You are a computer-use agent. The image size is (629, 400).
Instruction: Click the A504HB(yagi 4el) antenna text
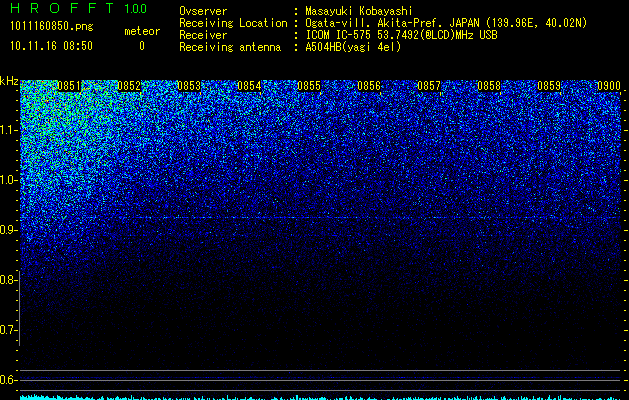[353, 47]
